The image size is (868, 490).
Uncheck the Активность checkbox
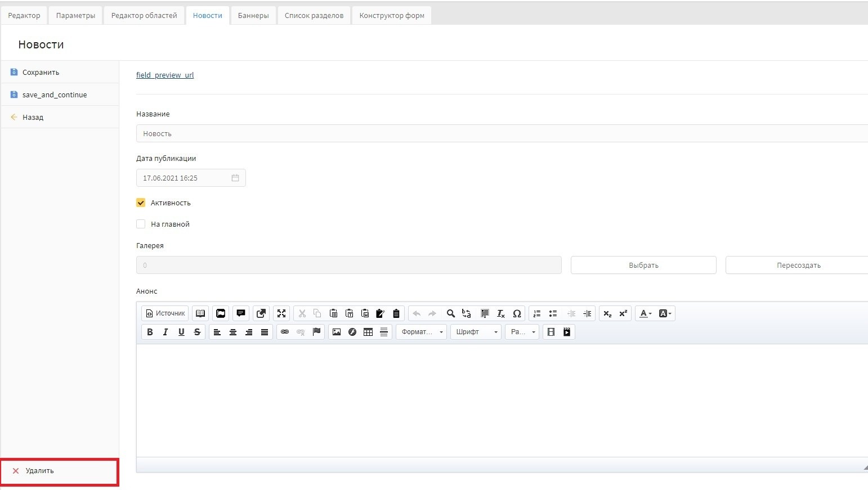pos(141,203)
